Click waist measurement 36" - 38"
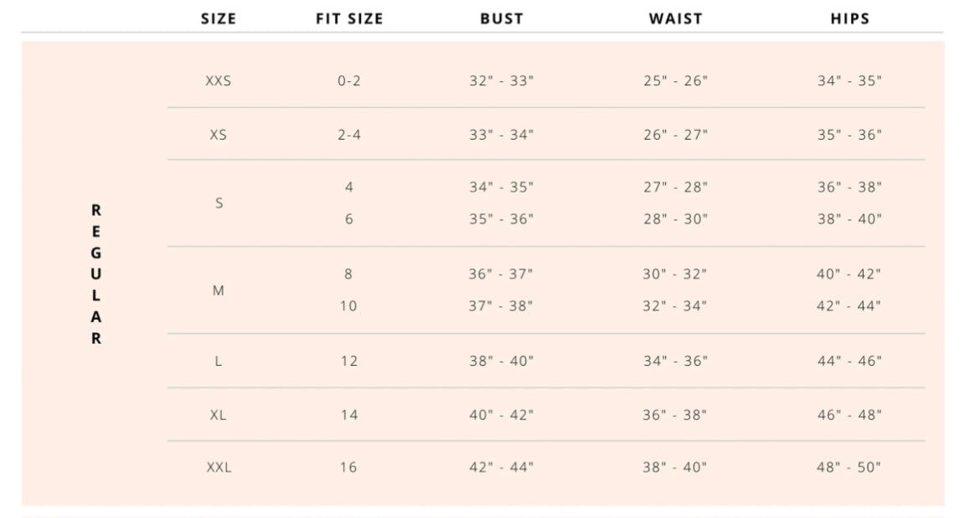 [675, 414]
